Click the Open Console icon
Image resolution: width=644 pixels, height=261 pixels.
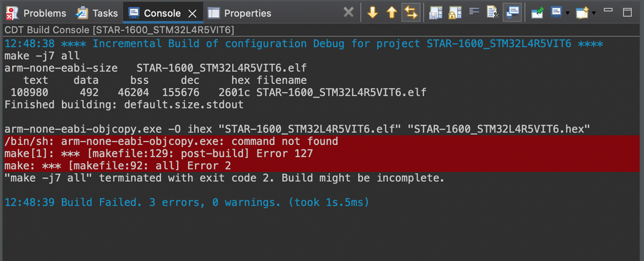tap(583, 13)
